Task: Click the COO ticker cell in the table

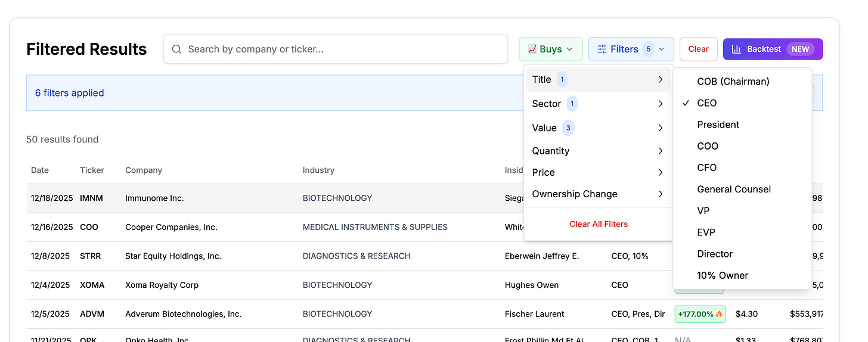Action: point(89,227)
